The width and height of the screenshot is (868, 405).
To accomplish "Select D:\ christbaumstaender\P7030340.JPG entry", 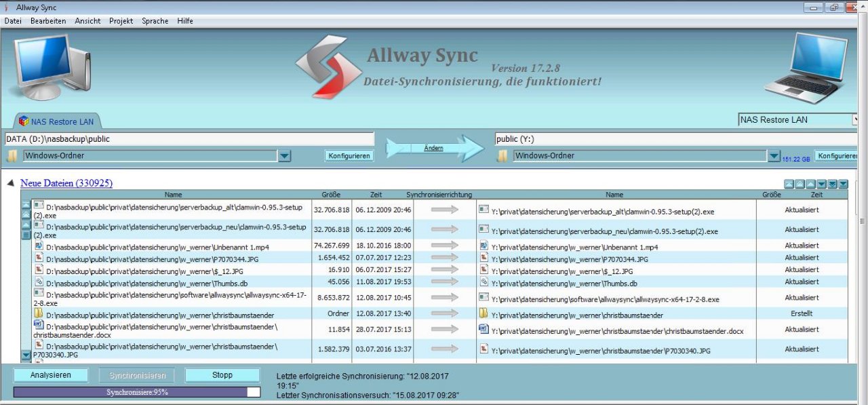I will coord(173,350).
